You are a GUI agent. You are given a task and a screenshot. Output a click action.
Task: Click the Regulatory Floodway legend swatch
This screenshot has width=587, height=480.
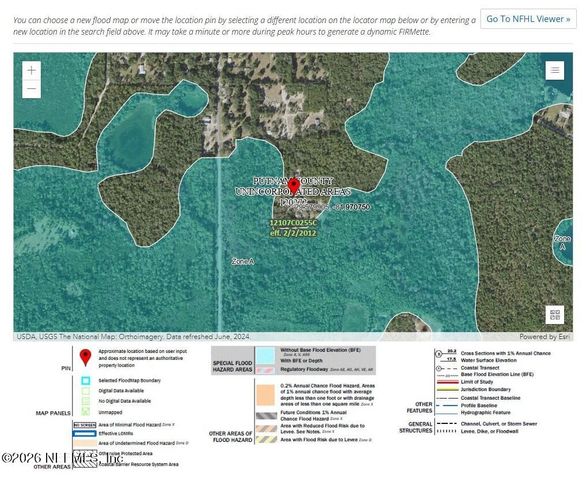pyautogui.click(x=266, y=370)
